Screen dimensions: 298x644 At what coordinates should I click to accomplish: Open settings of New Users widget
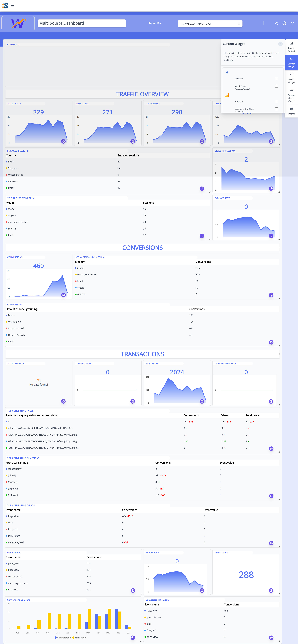(133, 142)
